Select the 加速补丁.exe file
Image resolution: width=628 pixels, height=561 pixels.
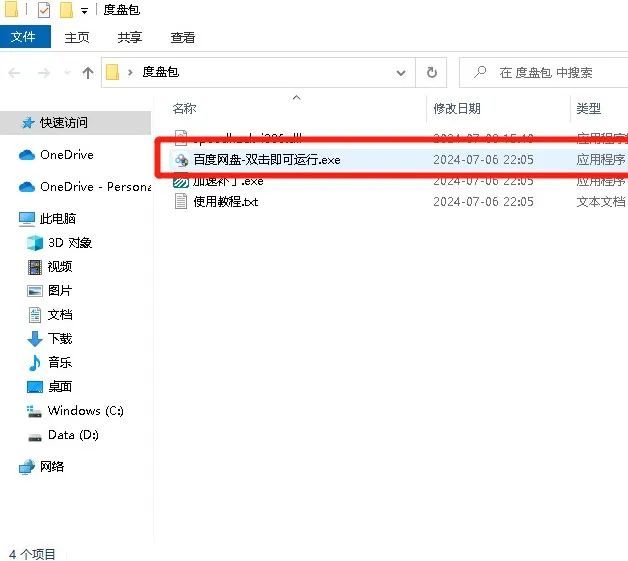(x=228, y=181)
